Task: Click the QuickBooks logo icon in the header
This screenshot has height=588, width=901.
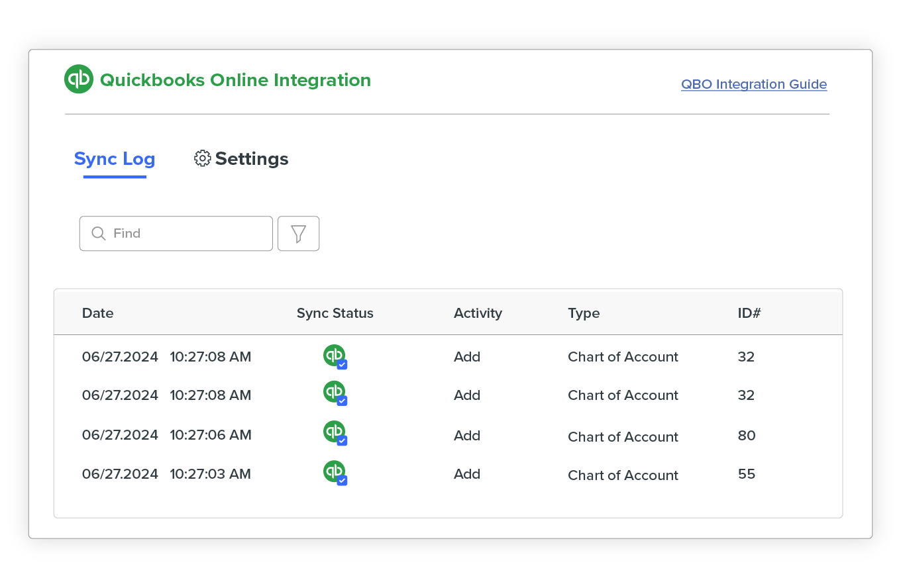Action: [x=78, y=79]
